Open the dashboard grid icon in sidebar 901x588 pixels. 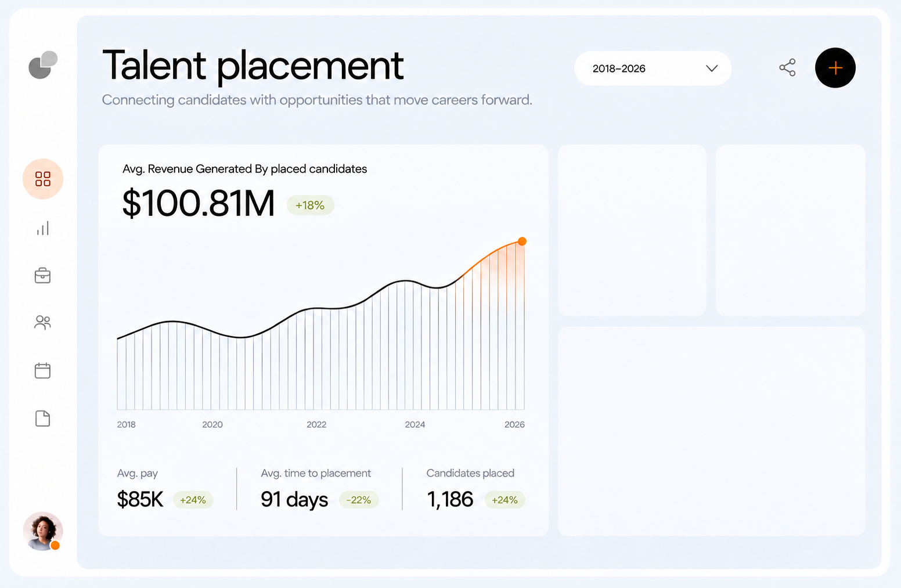click(x=43, y=179)
